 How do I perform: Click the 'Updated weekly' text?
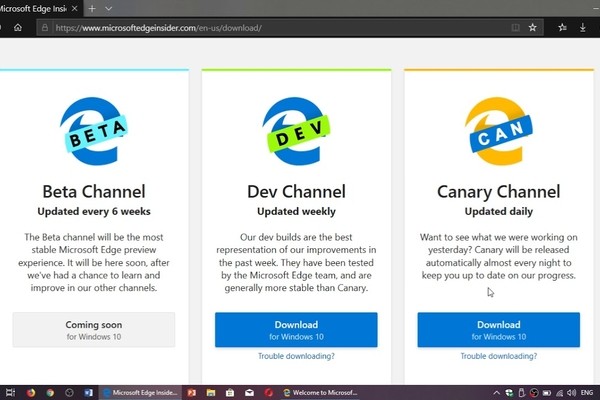tap(296, 212)
